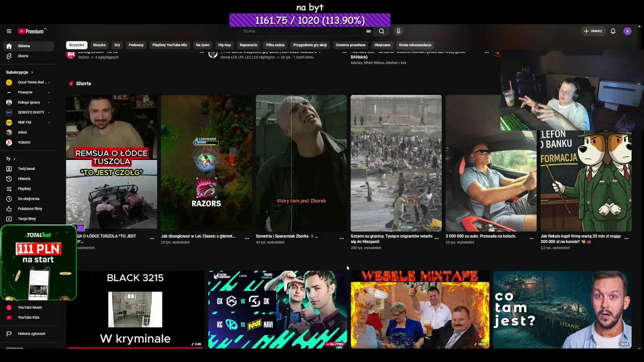Select the Nowe rekomendacje chip

415,45
